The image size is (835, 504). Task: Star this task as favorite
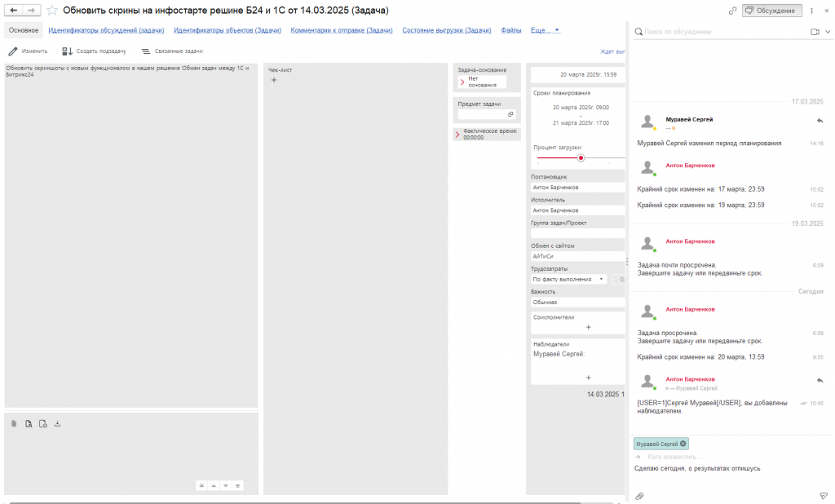click(x=51, y=10)
